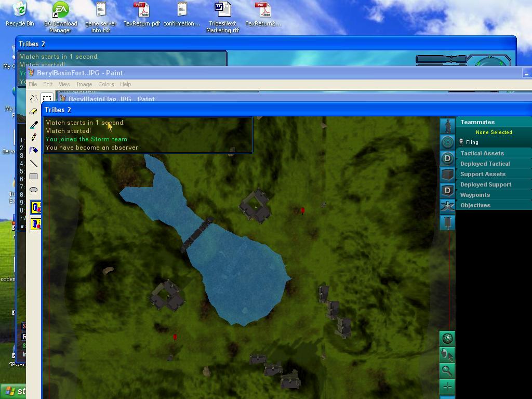Image resolution: width=532 pixels, height=399 pixels.
Task: Choose the upper opaque selection option
Action: pyautogui.click(x=36, y=207)
